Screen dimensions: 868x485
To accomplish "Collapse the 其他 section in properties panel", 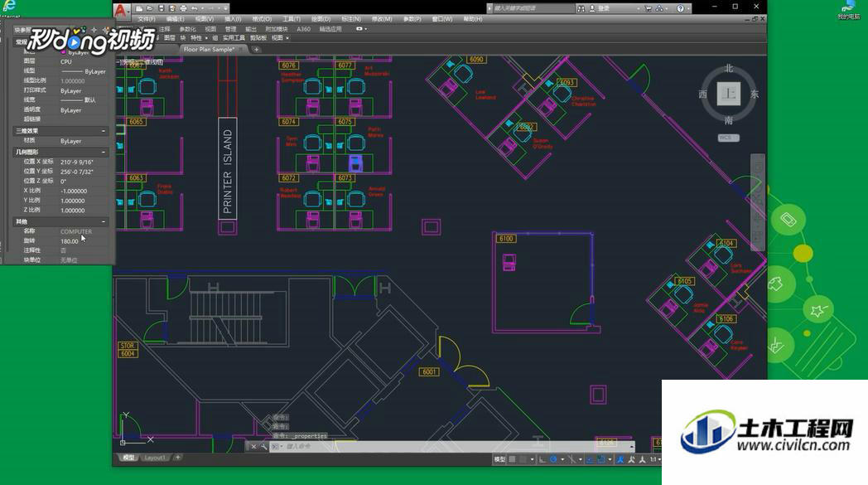I will coord(104,221).
